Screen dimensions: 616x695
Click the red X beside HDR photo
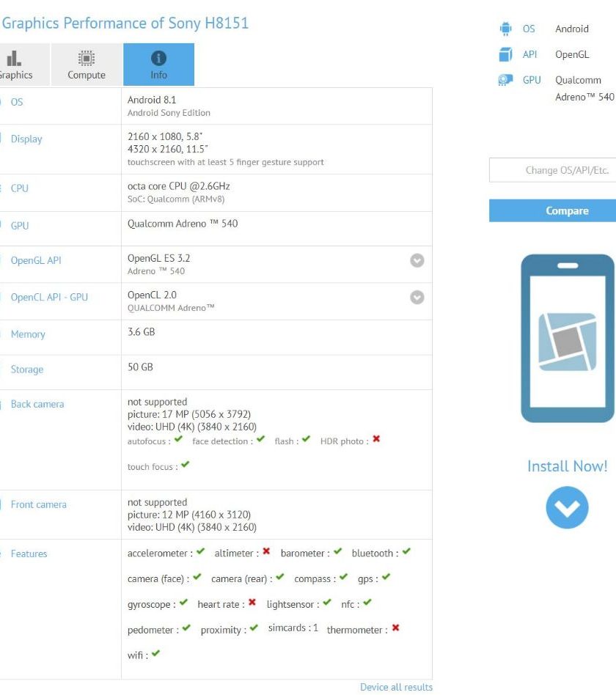click(x=376, y=439)
